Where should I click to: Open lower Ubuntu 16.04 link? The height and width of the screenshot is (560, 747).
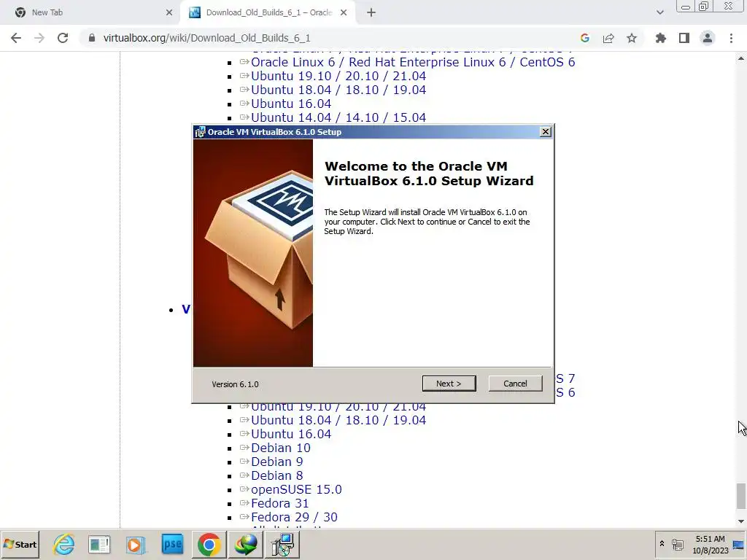290,434
